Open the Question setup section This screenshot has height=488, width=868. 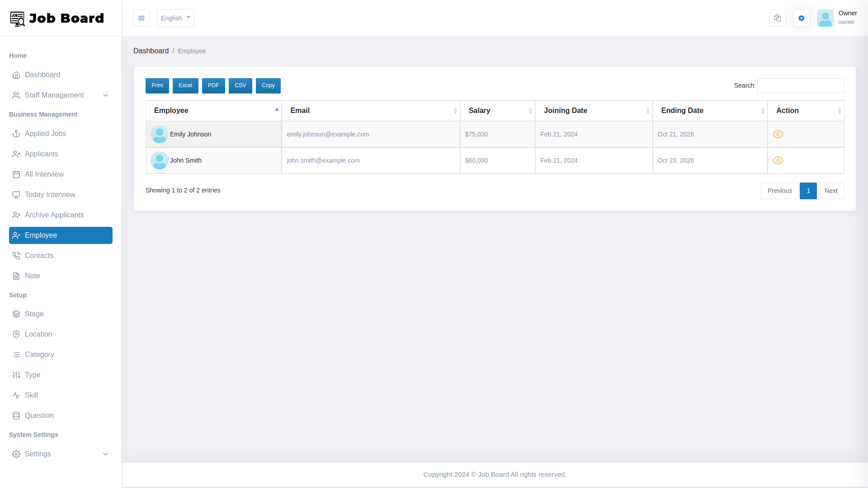point(40,415)
